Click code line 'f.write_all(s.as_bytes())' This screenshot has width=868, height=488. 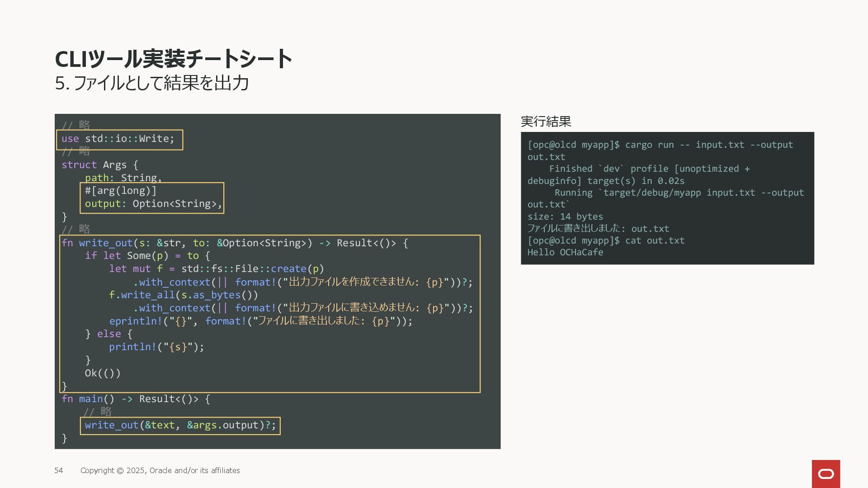(x=184, y=295)
